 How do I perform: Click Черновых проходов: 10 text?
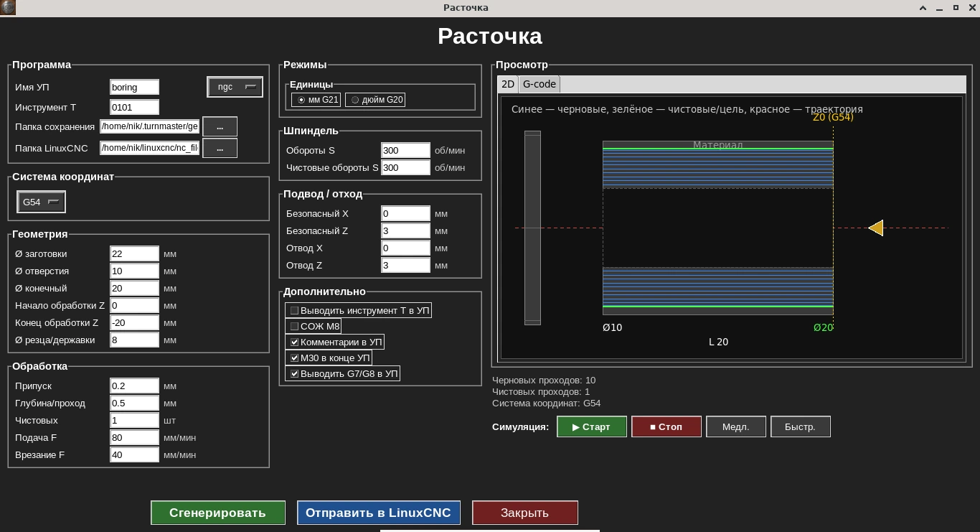pos(544,381)
